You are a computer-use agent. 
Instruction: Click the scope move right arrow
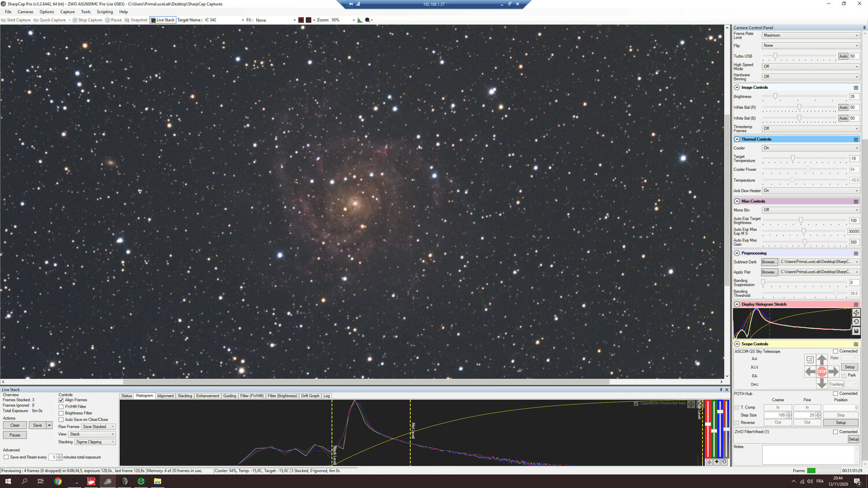click(833, 371)
